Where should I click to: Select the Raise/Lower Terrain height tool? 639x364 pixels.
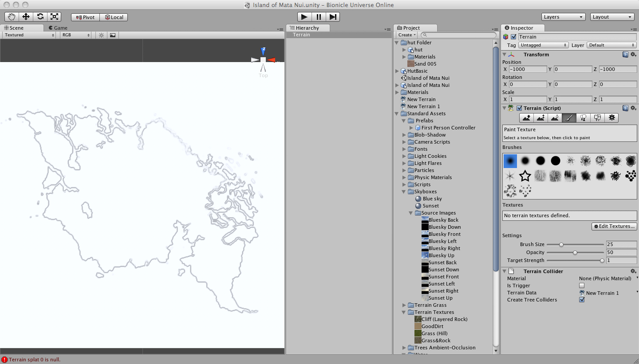click(526, 118)
